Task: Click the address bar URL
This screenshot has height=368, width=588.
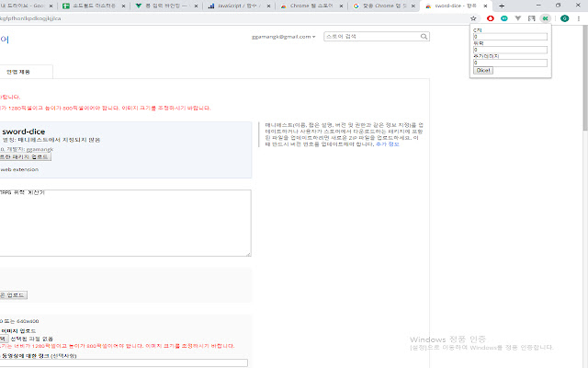Action: (x=30, y=18)
